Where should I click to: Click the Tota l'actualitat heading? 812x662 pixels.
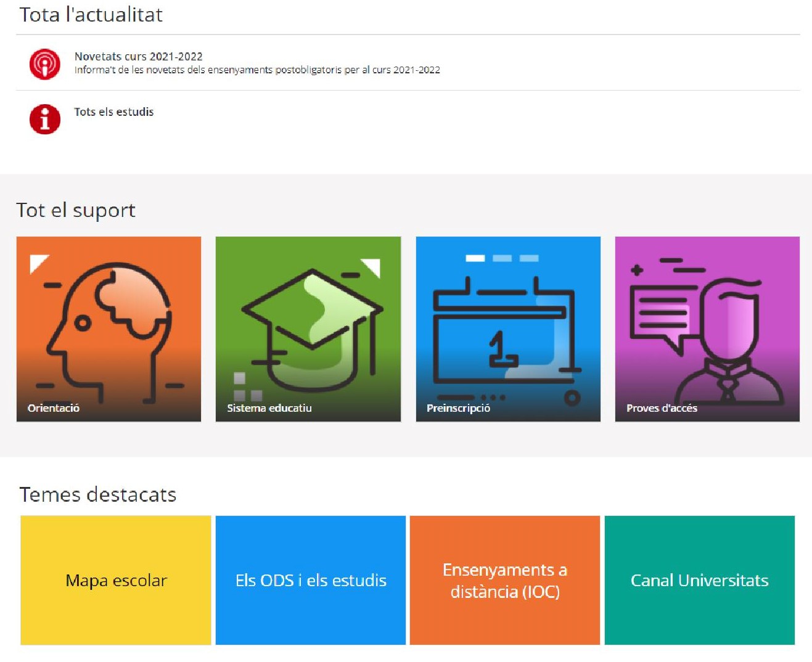[x=91, y=15]
